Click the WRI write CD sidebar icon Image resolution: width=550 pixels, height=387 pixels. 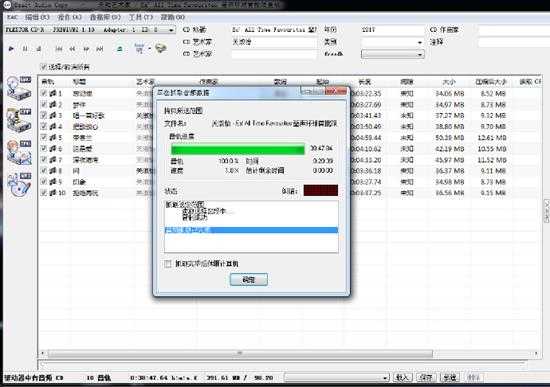coord(19,185)
